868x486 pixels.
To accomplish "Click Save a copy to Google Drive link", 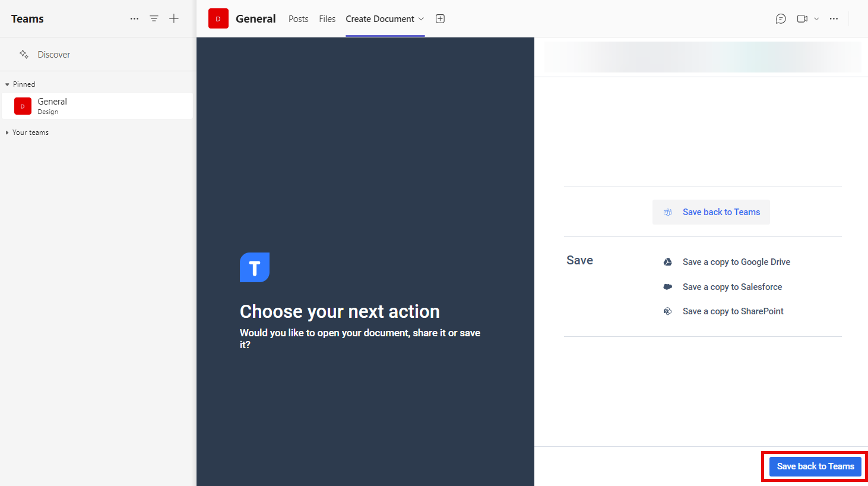I will coord(736,261).
